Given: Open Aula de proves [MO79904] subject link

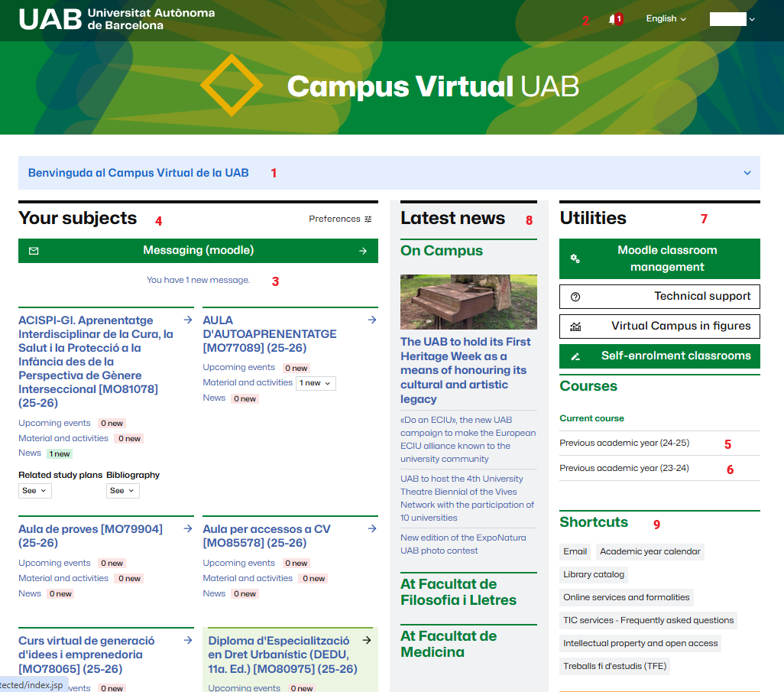Looking at the screenshot, I should click(90, 536).
